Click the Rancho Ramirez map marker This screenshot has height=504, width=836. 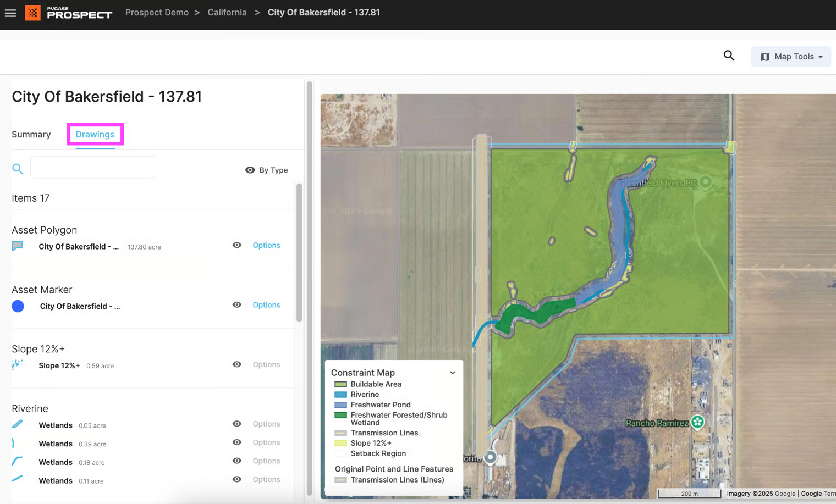[x=697, y=422]
